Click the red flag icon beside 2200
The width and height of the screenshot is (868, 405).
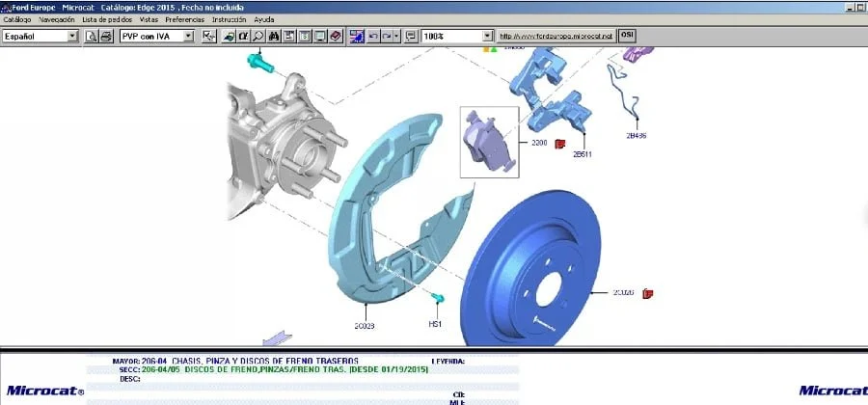click(x=559, y=144)
